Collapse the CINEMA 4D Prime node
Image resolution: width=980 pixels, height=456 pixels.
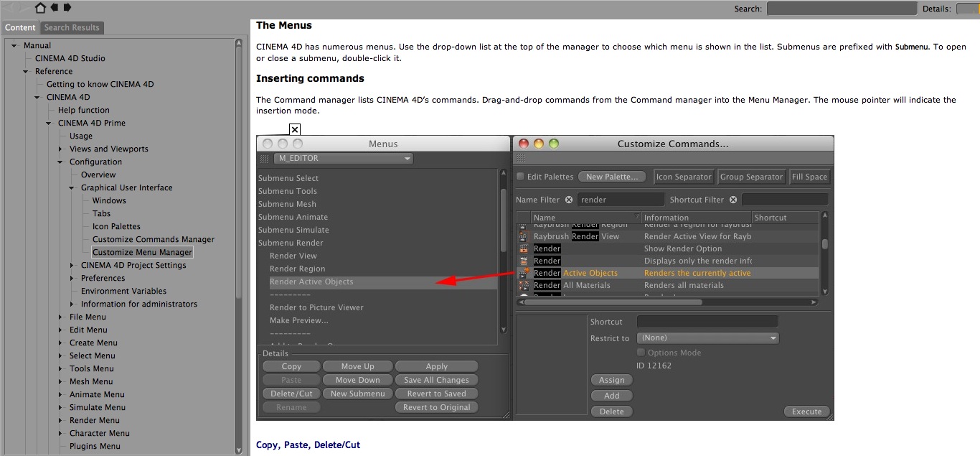[49, 124]
